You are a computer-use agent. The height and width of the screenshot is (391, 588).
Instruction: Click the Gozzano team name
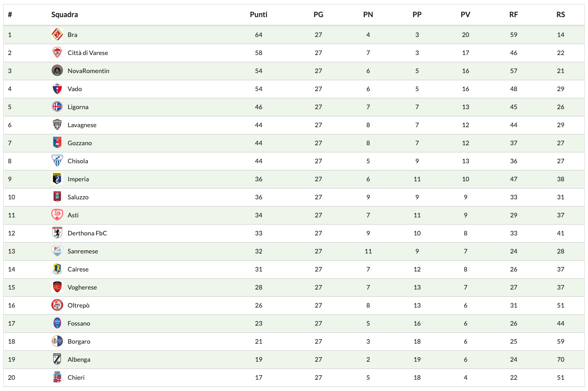79,143
